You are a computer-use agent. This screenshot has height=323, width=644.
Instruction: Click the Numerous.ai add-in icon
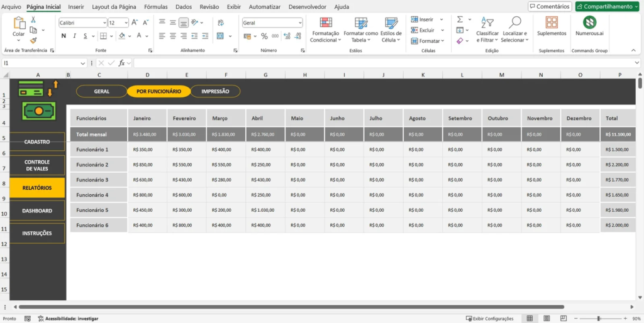point(589,23)
